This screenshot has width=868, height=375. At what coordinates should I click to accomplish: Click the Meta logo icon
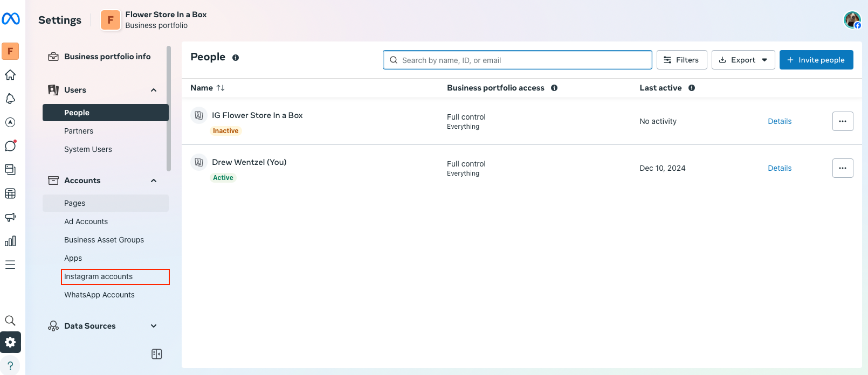click(11, 19)
